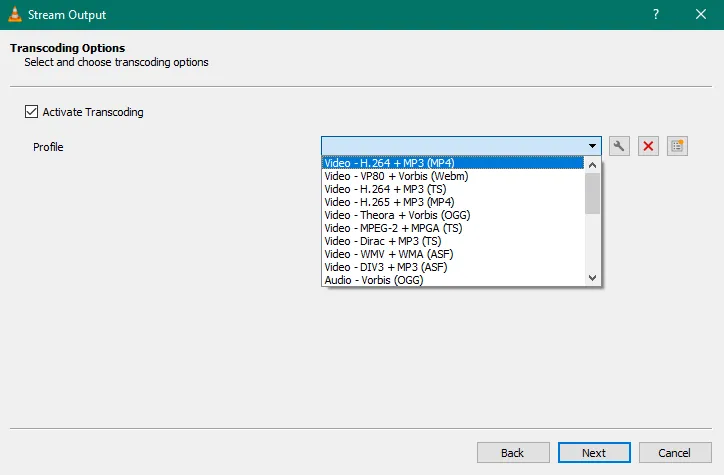Click the profile list scrollbar thumb
724x475 pixels.
tap(592, 193)
